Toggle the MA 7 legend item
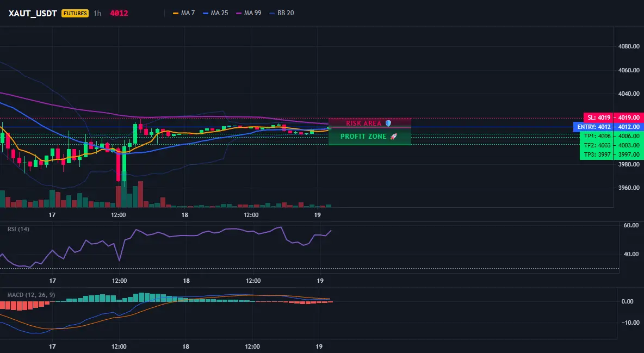The image size is (644, 353). 184,13
